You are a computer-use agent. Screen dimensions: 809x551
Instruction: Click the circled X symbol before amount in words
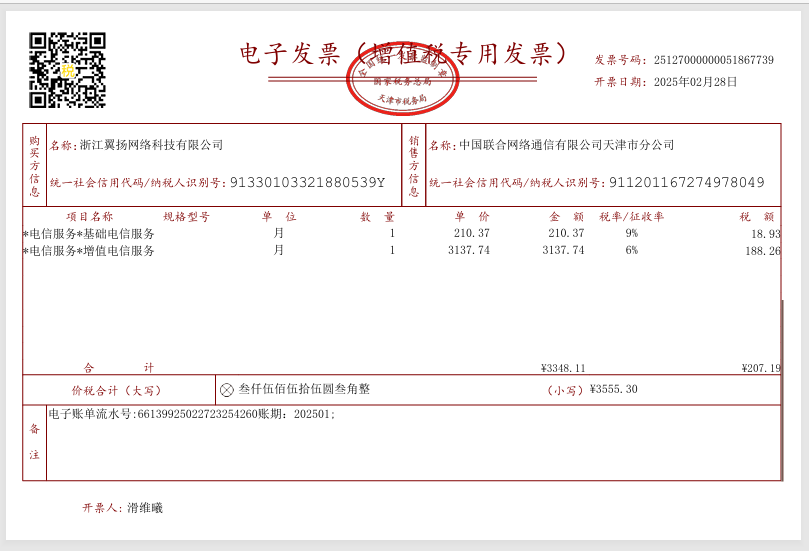pyautogui.click(x=227, y=390)
